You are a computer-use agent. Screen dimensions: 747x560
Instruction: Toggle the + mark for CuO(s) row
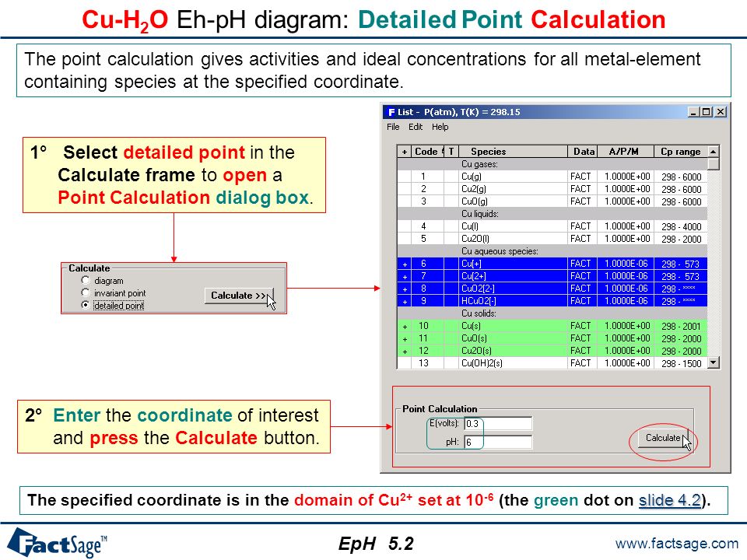(405, 338)
